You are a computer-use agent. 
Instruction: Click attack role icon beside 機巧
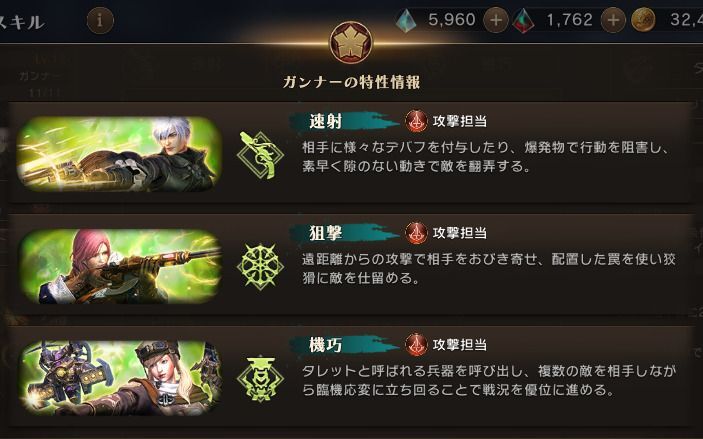tap(417, 345)
